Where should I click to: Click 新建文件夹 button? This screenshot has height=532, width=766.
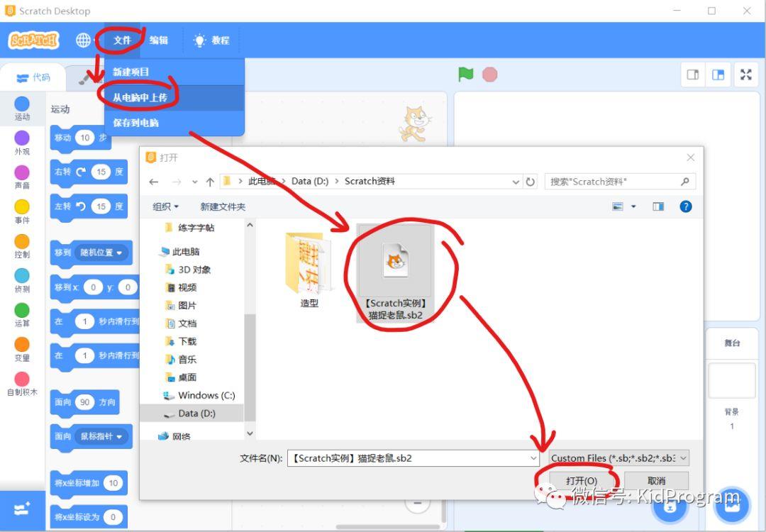pos(223,206)
